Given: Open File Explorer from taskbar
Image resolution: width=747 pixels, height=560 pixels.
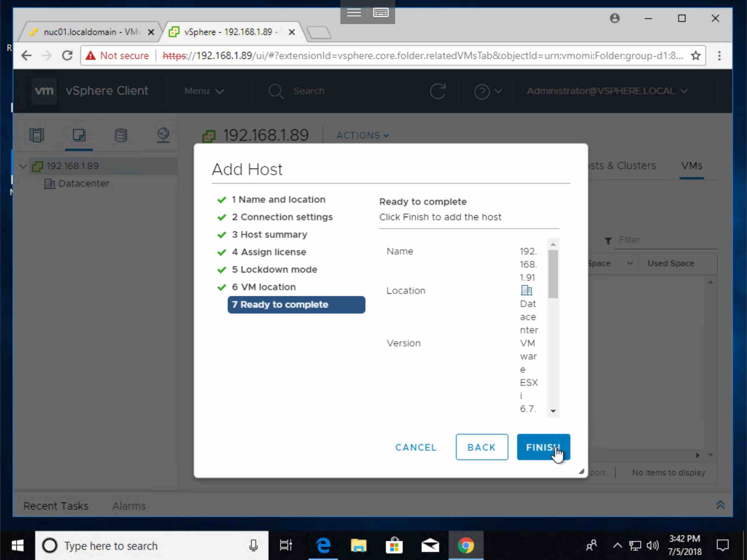Looking at the screenshot, I should tap(358, 546).
